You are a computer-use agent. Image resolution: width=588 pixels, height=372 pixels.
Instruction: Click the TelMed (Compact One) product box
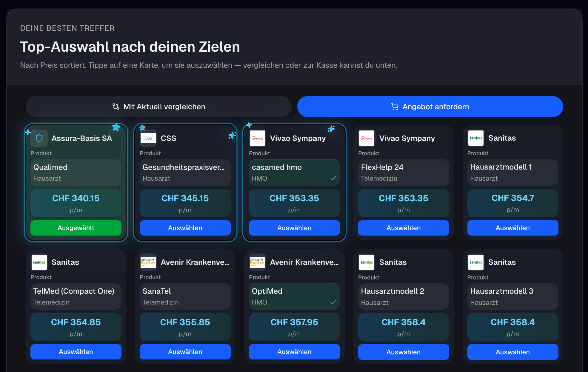pyautogui.click(x=76, y=296)
